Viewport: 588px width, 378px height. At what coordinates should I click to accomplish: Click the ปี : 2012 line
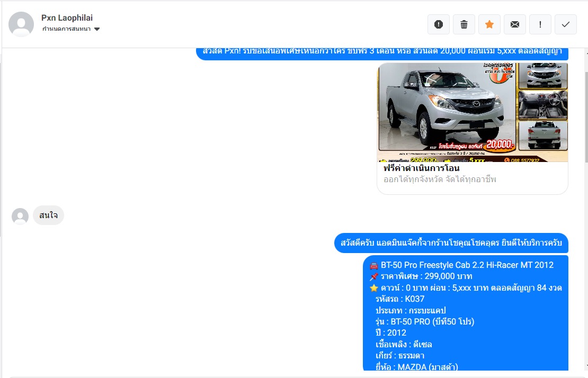pyautogui.click(x=391, y=332)
